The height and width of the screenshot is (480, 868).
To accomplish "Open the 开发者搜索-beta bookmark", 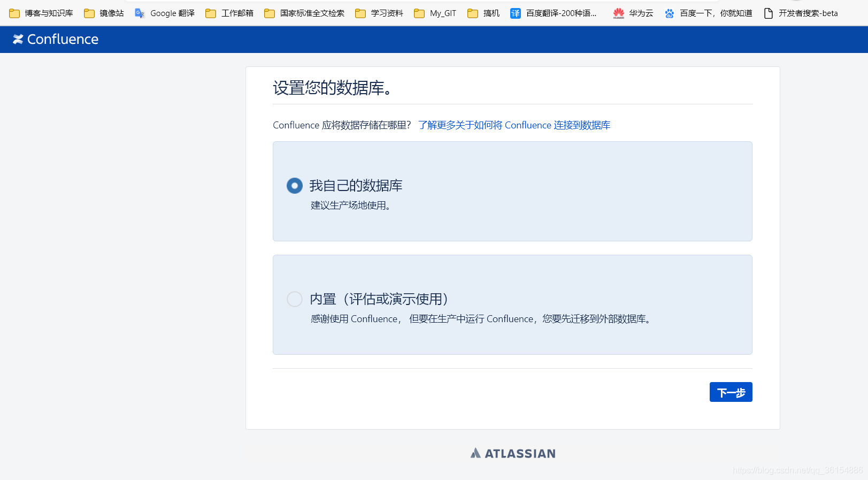I will 801,13.
